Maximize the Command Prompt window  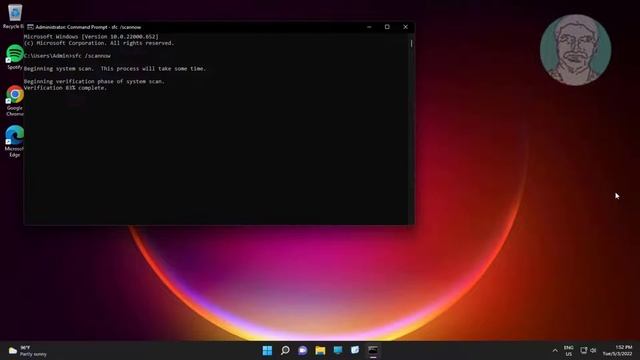click(x=387, y=27)
